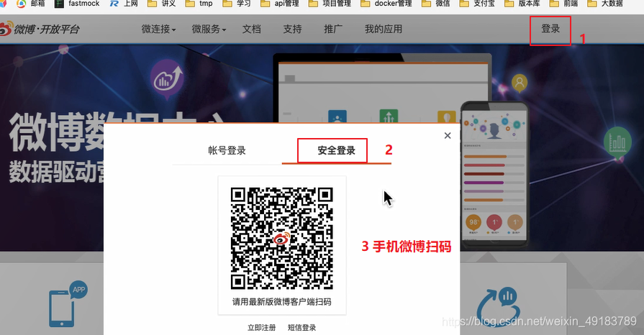Open the 邮箱 bookmark
644x335 pixels.
point(31,4)
